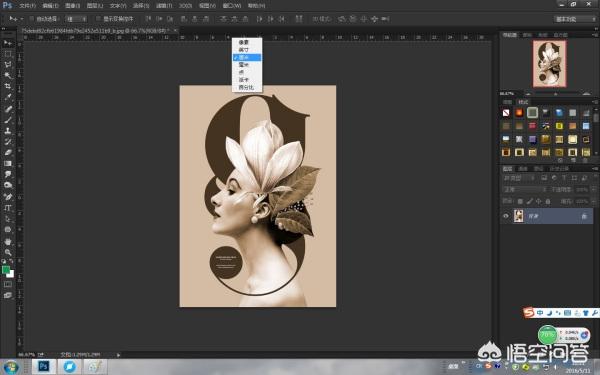Open the Layers panel flyout menu
Image resolution: width=600 pixels, height=375 pixels.
pyautogui.click(x=595, y=169)
